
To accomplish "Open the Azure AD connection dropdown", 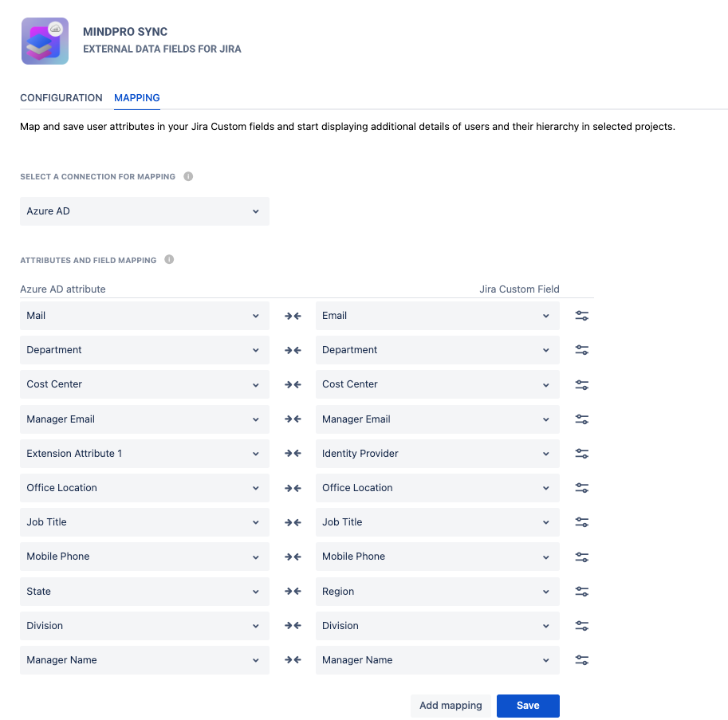I will pyautogui.click(x=144, y=211).
